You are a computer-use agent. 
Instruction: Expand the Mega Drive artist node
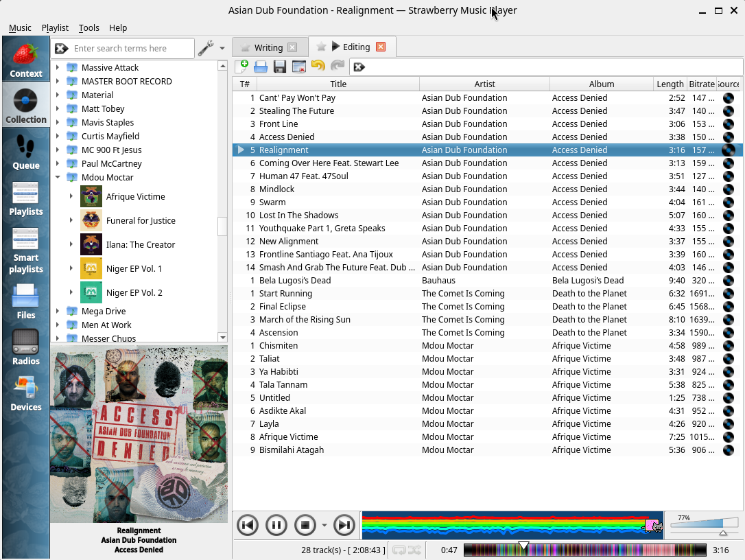click(x=58, y=311)
